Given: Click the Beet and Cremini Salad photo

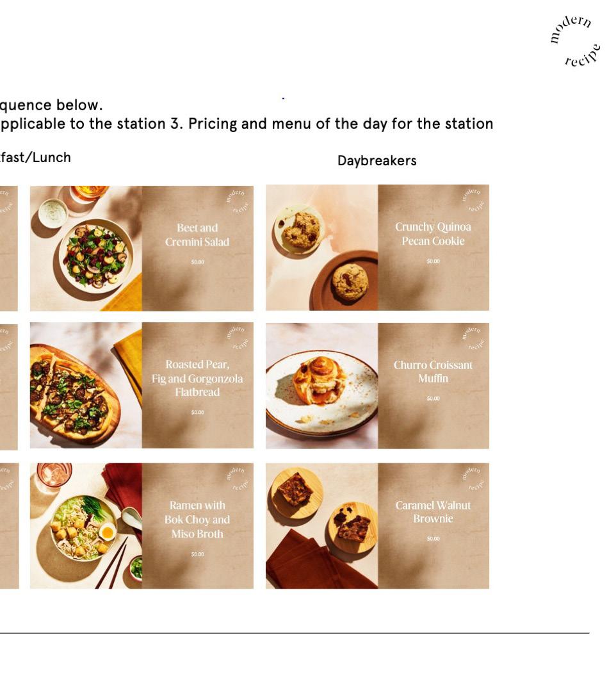Looking at the screenshot, I should (86, 249).
